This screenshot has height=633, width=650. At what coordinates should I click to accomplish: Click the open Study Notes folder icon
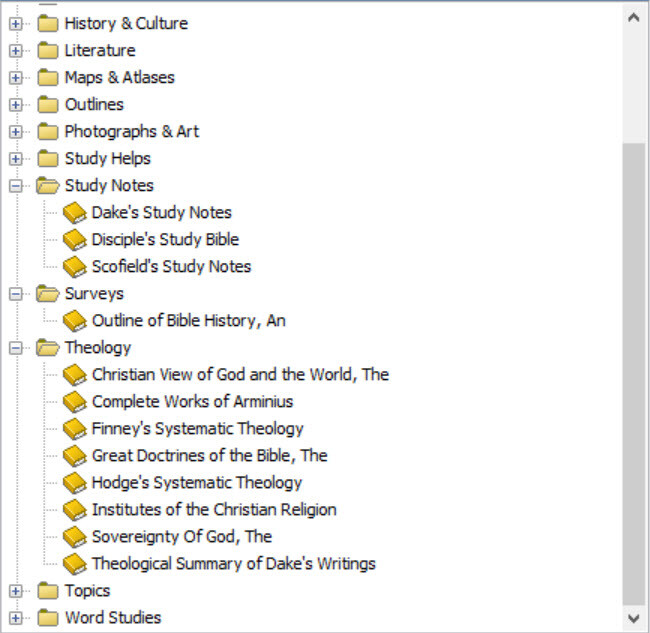click(48, 185)
